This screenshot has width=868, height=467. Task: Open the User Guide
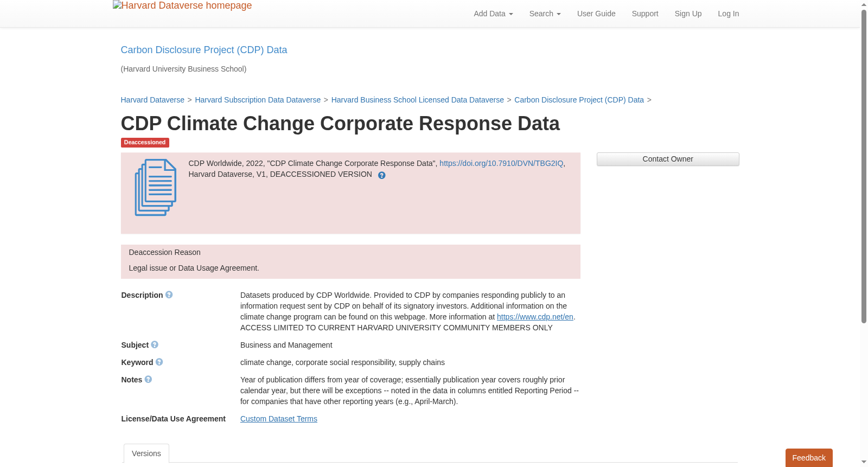point(596,14)
